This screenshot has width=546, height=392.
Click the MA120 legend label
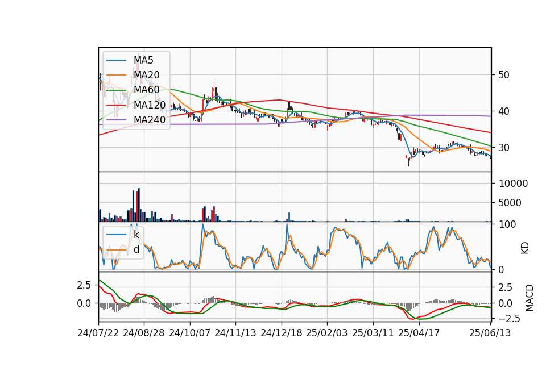point(150,105)
